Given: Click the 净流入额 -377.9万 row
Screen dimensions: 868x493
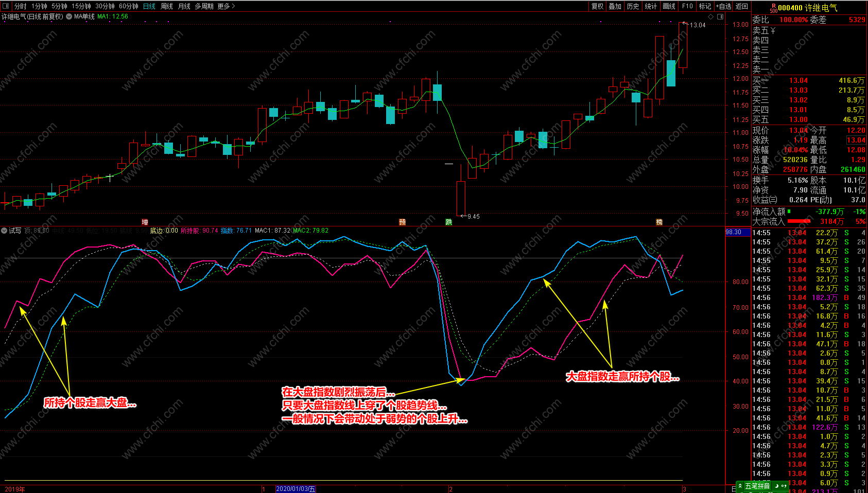Looking at the screenshot, I should coord(809,212).
